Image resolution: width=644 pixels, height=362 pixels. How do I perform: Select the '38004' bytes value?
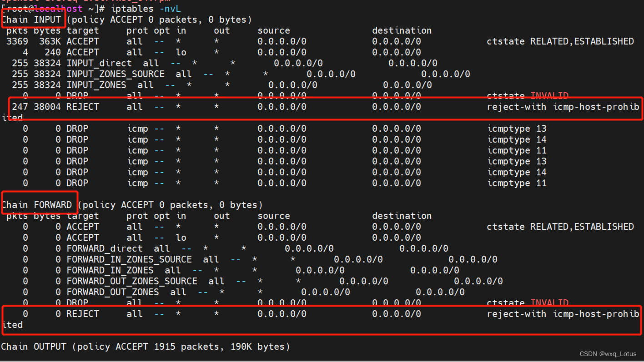[47, 107]
